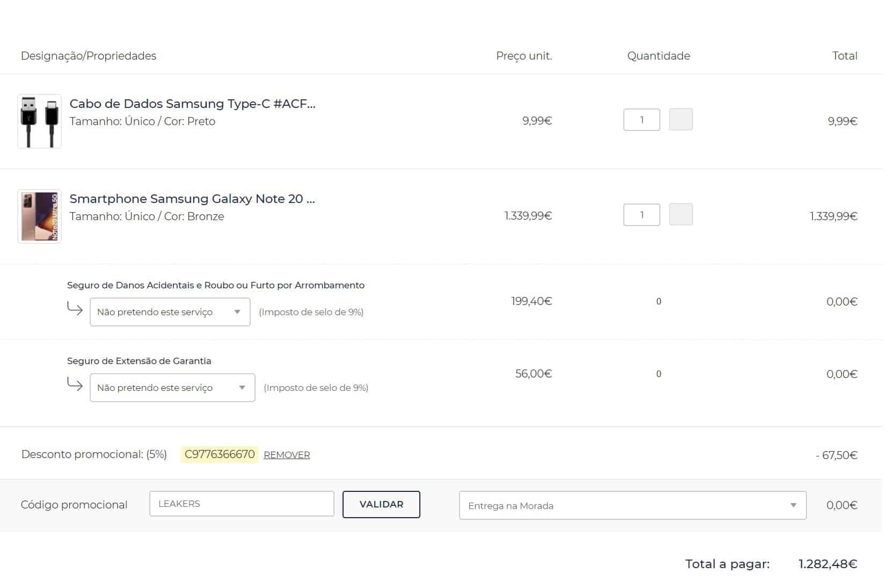
Task: Click the warranty extension price 56,00€
Action: 534,374
